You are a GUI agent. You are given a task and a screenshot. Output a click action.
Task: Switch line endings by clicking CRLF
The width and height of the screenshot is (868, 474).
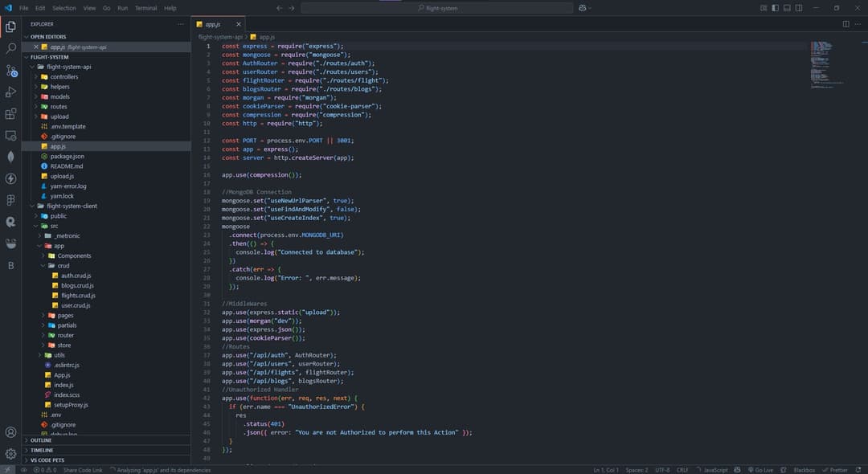(683, 469)
